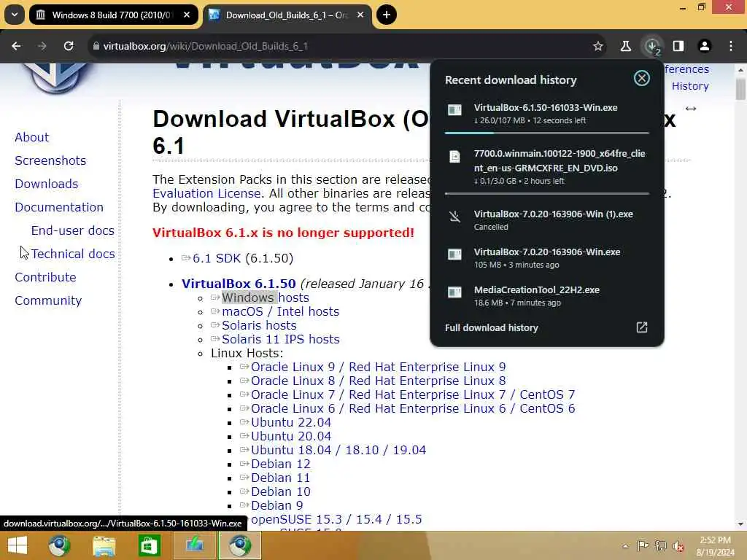Image resolution: width=747 pixels, height=560 pixels.
Task: Open the Contribute sidebar link
Action: point(45,277)
